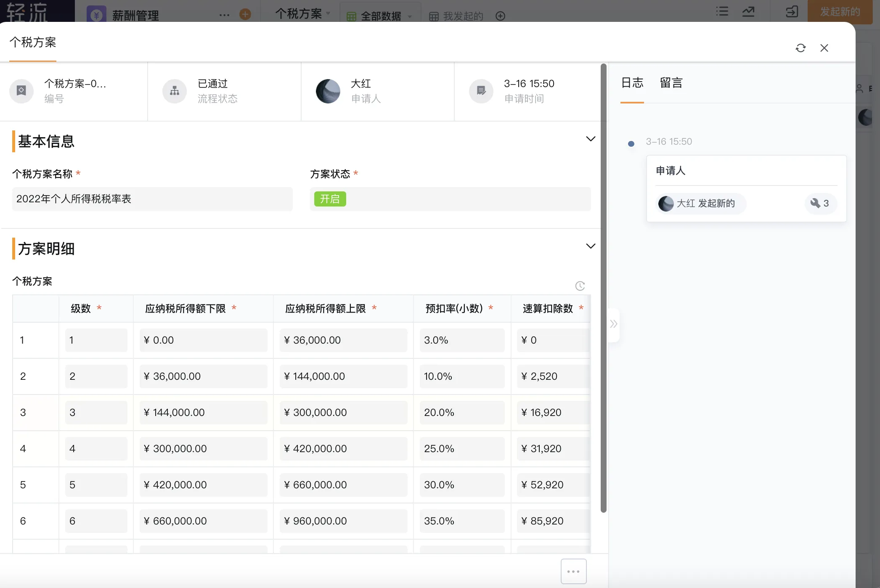Collapse the right log panel with double-chevron
The width and height of the screenshot is (880, 588).
coord(614,324)
